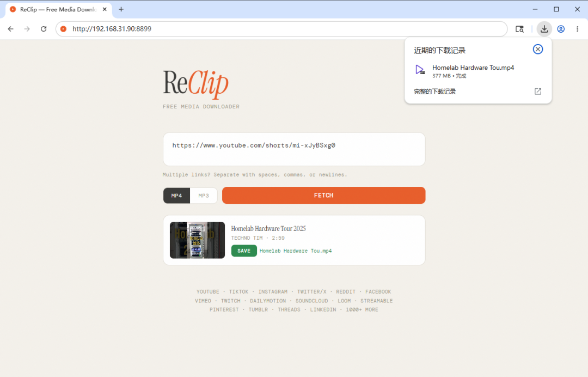Click the 近期的下载记录 heading
This screenshot has width=588, height=377.
pyautogui.click(x=439, y=50)
